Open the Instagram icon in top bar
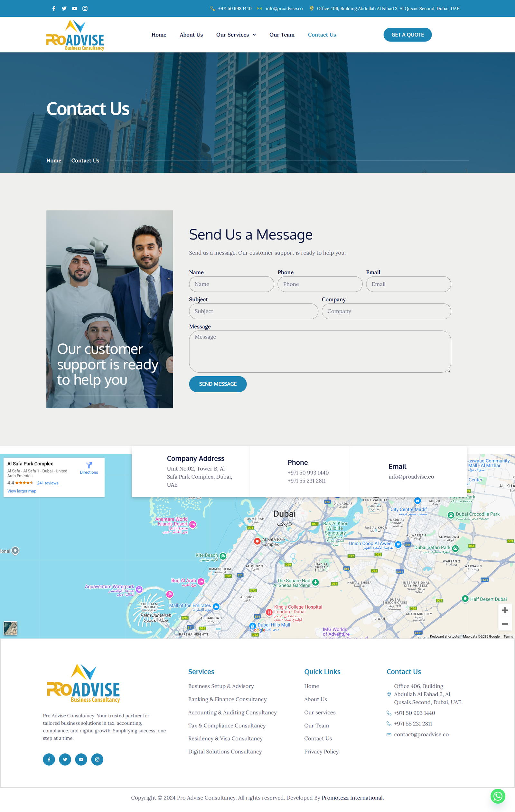Screen dimensions: 515x812 point(85,8)
